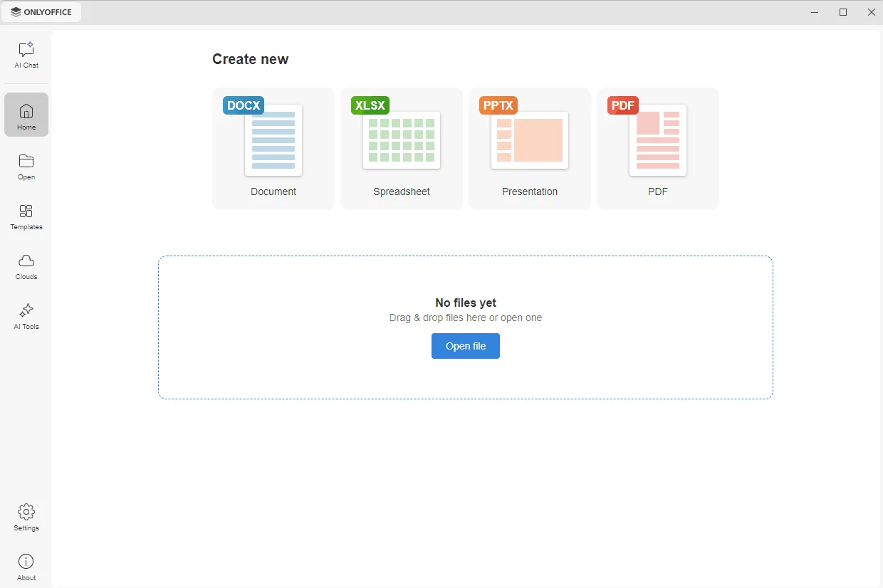The width and height of the screenshot is (883, 588).
Task: Select the ONLYOFFICE logo tab
Action: coord(42,12)
